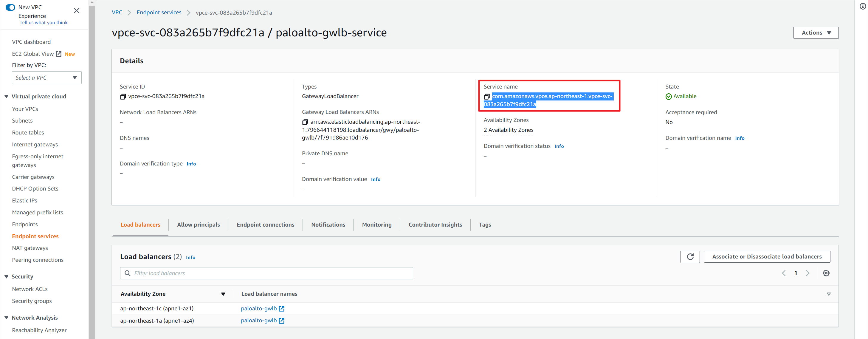Open Peering connections page

pos(38,260)
